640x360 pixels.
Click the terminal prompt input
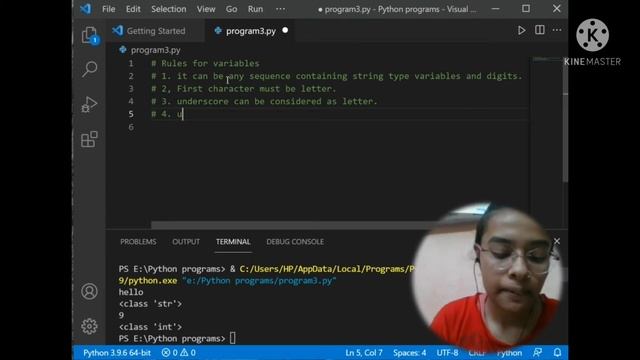232,338
